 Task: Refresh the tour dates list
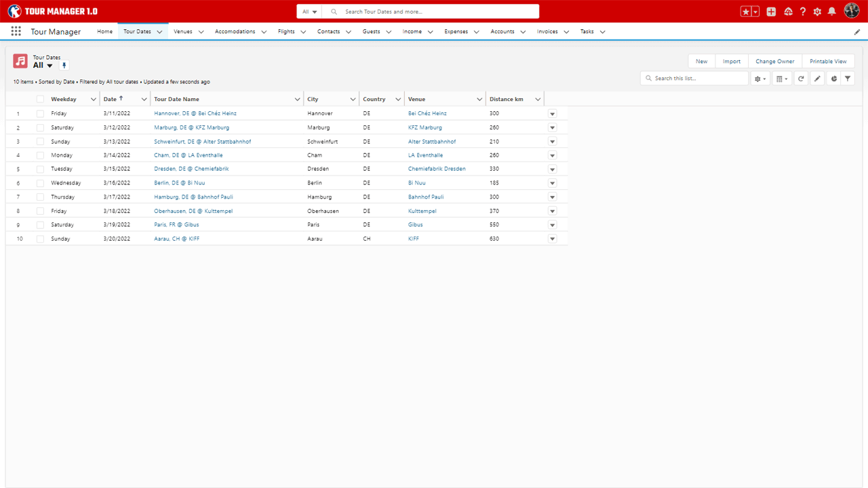tap(801, 79)
